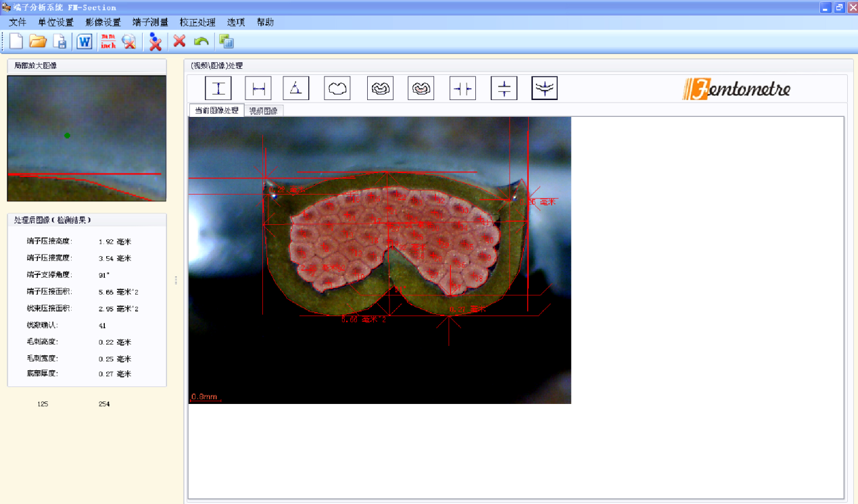Open a file with the folder icon
Image resolution: width=858 pixels, height=504 pixels.
(38, 41)
